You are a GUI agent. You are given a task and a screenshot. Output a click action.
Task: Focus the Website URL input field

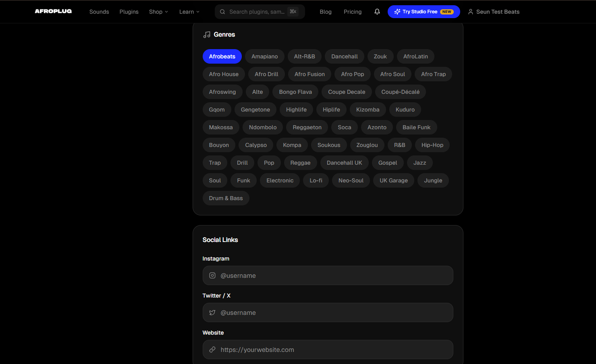(334, 350)
